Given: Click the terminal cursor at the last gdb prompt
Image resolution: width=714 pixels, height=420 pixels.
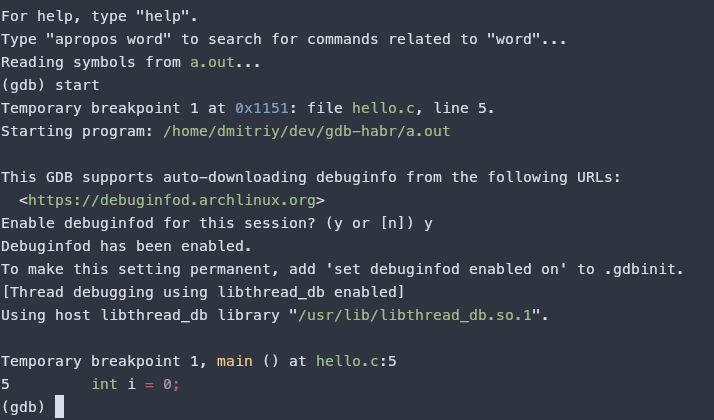Looking at the screenshot, I should click(x=60, y=407).
